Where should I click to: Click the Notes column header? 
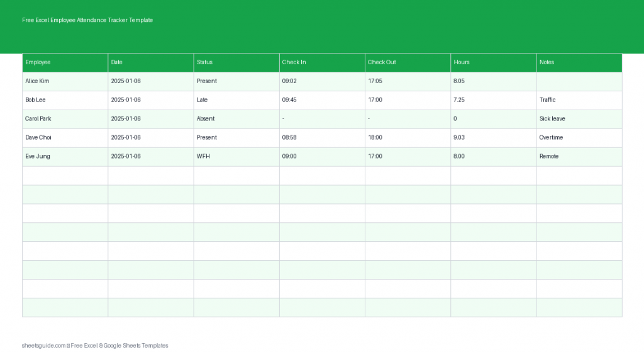579,62
